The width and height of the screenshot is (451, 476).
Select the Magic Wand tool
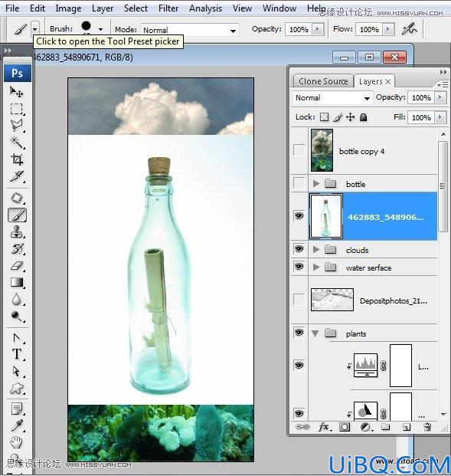click(x=17, y=142)
